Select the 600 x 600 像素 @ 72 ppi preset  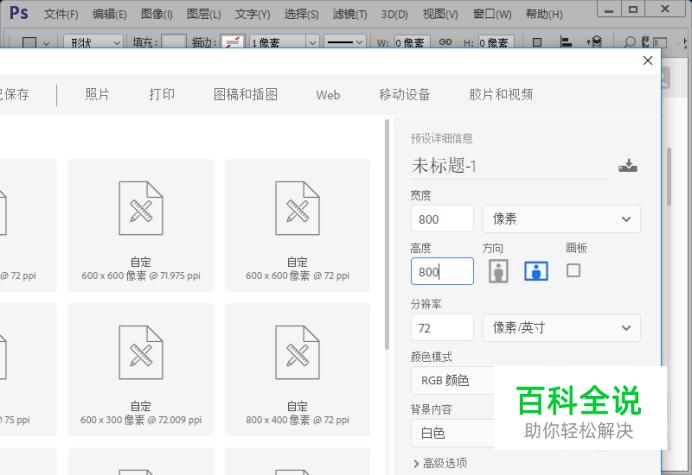point(297,225)
